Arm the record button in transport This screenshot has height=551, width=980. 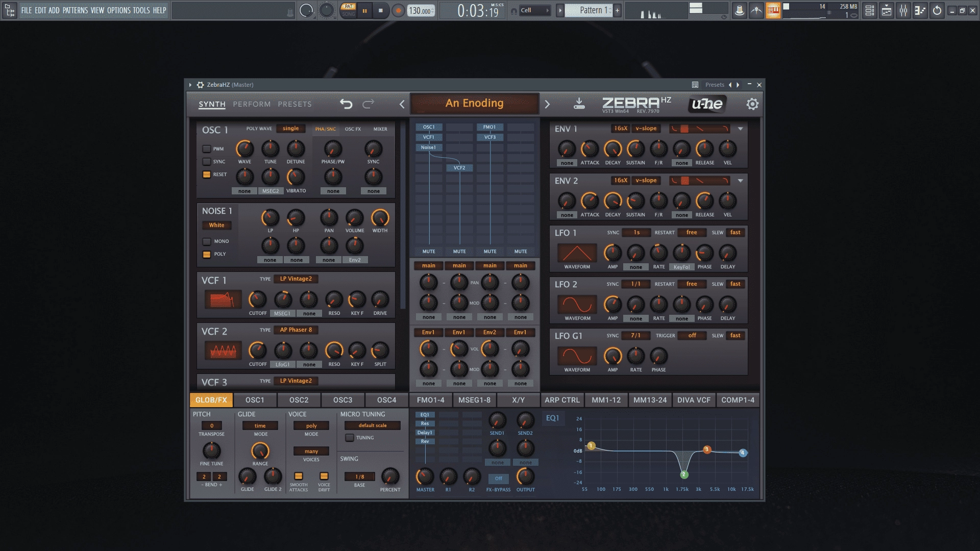click(x=398, y=10)
